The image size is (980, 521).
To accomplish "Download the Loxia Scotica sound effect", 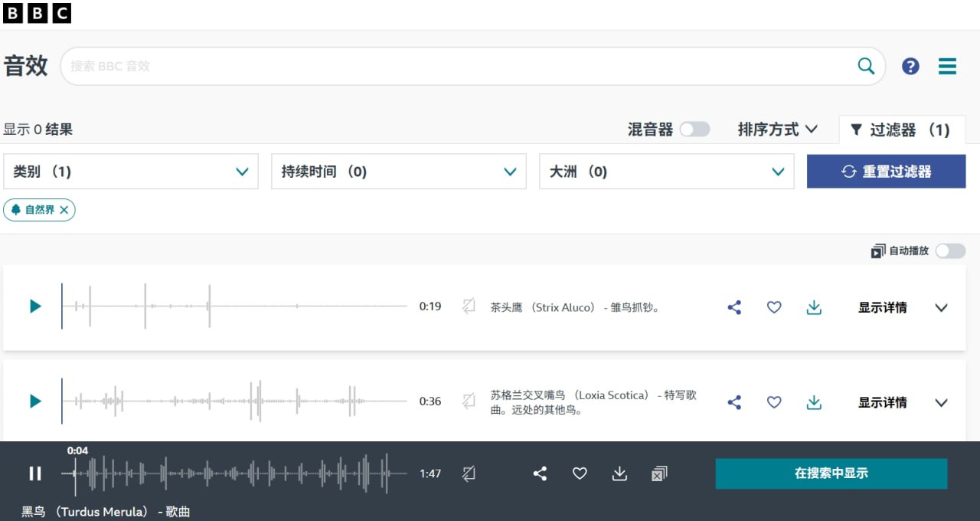I will pyautogui.click(x=814, y=402).
